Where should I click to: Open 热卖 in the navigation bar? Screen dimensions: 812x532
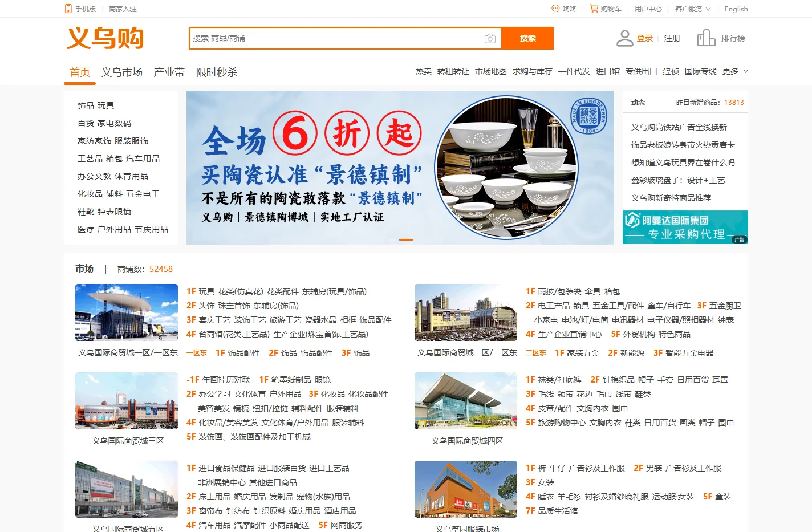[424, 71]
